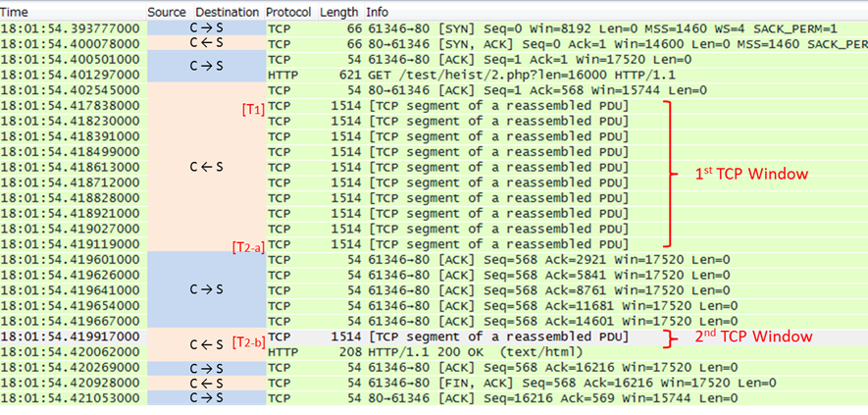The image size is (868, 415).
Task: Sort by the Source column header
Action: tap(166, 12)
